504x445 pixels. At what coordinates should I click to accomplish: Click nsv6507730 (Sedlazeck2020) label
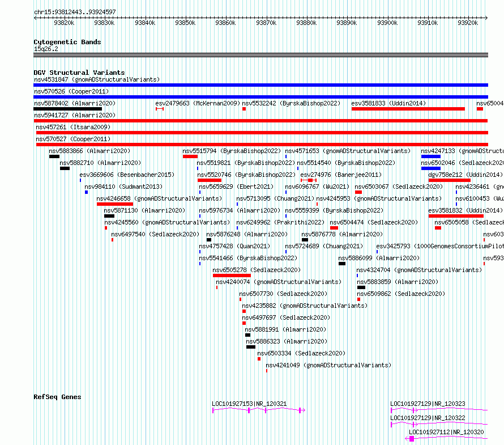[x=283, y=294]
